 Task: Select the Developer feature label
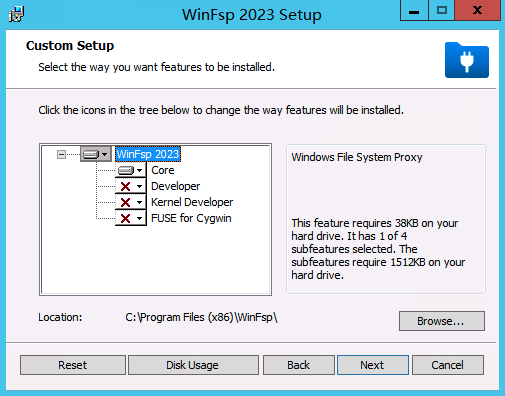coord(176,186)
